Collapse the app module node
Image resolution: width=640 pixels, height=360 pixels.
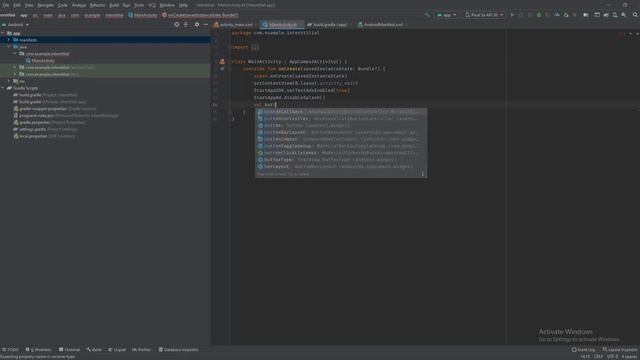coord(3,33)
